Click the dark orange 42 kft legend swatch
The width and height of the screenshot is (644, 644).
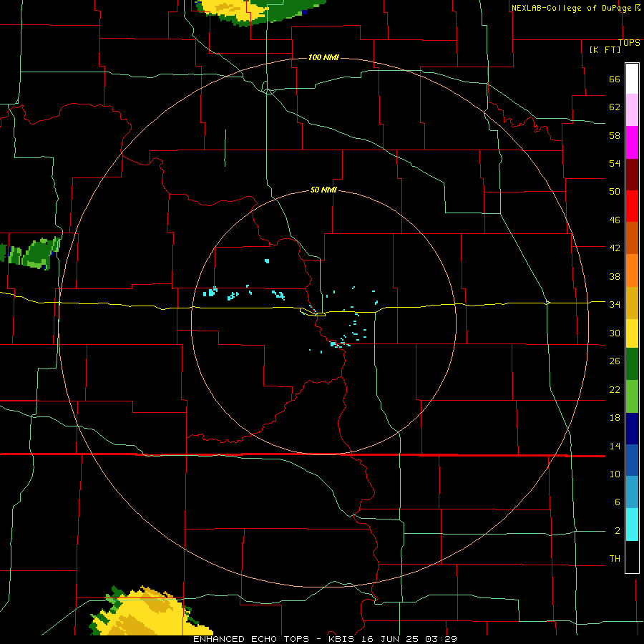[x=632, y=238]
